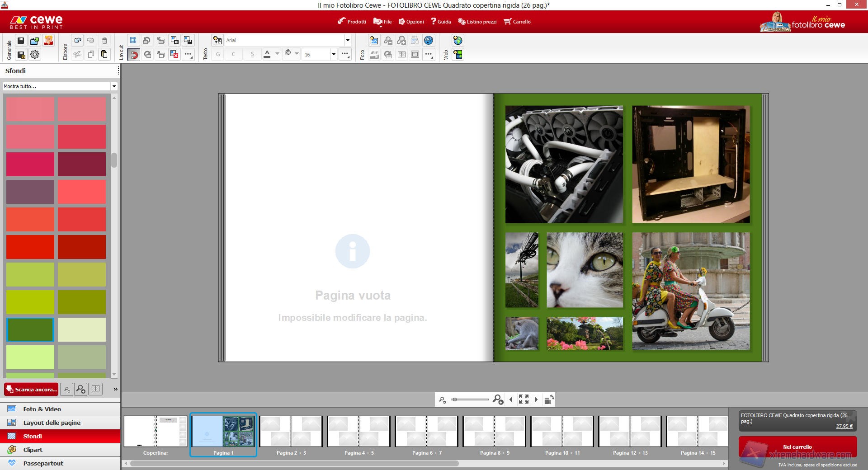Click the zoom-in magnifier beside zoom slider
The width and height of the screenshot is (868, 470).
pyautogui.click(x=498, y=399)
